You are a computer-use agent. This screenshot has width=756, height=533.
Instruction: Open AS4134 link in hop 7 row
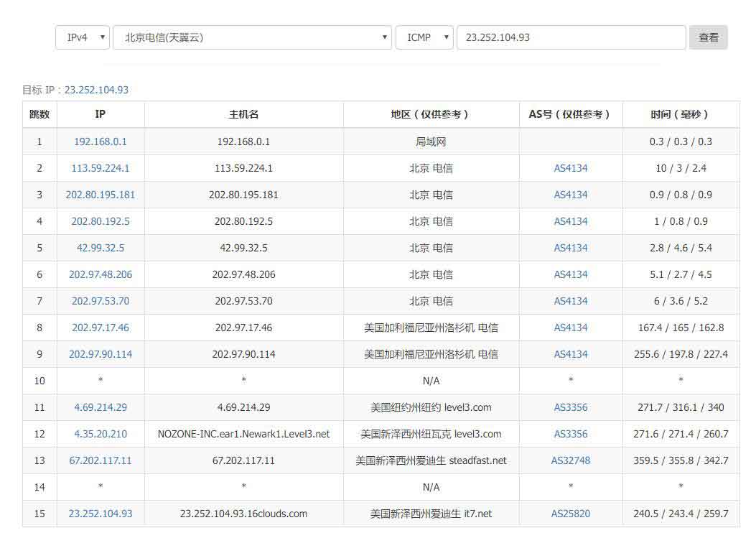tap(571, 301)
